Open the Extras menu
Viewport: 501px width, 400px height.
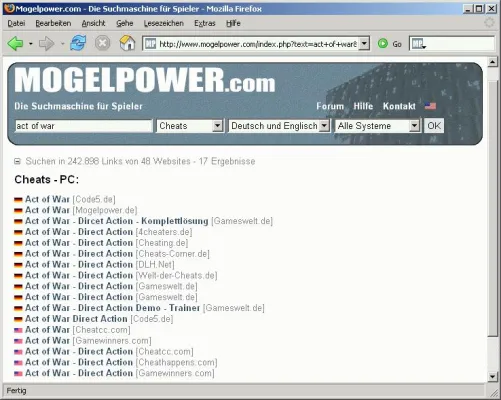205,23
